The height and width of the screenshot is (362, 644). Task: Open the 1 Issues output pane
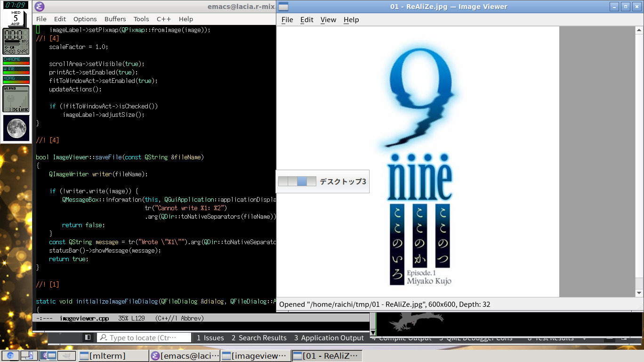210,337
